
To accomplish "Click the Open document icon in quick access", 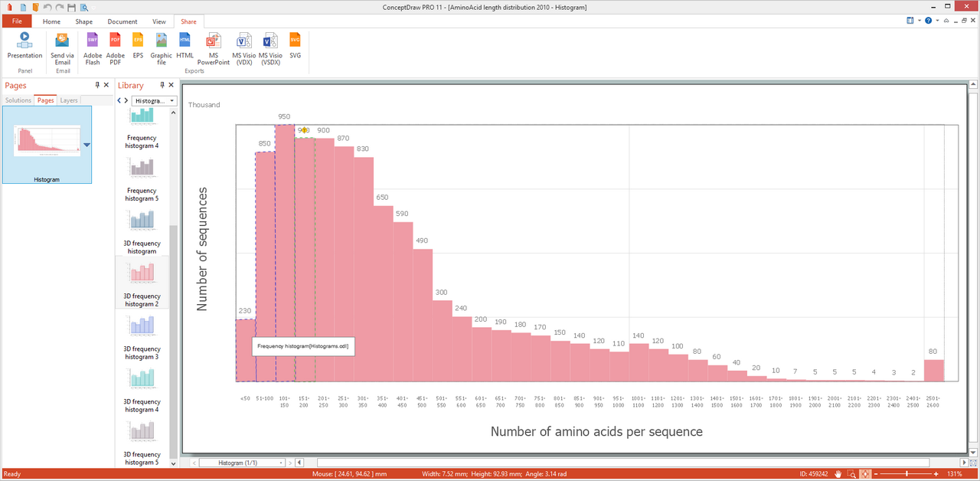I will point(34,7).
